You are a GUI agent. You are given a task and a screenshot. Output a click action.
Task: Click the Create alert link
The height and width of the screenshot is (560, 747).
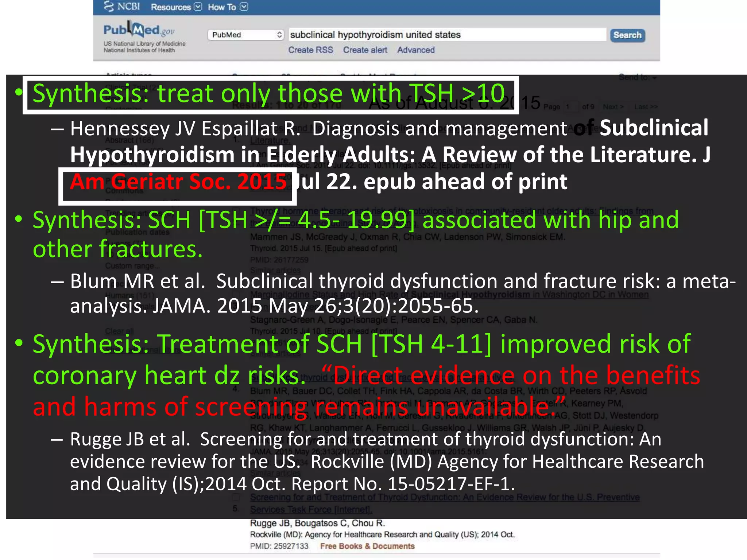(x=365, y=50)
